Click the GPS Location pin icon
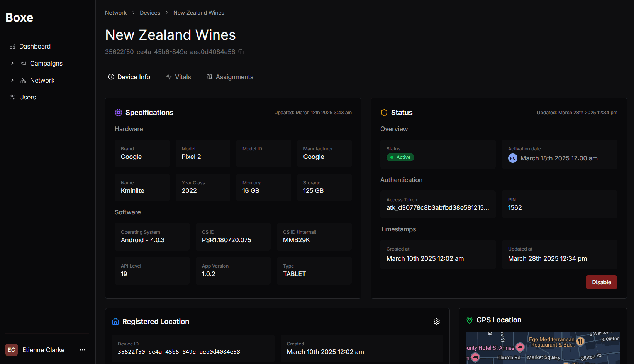The width and height of the screenshot is (634, 364). click(x=470, y=320)
